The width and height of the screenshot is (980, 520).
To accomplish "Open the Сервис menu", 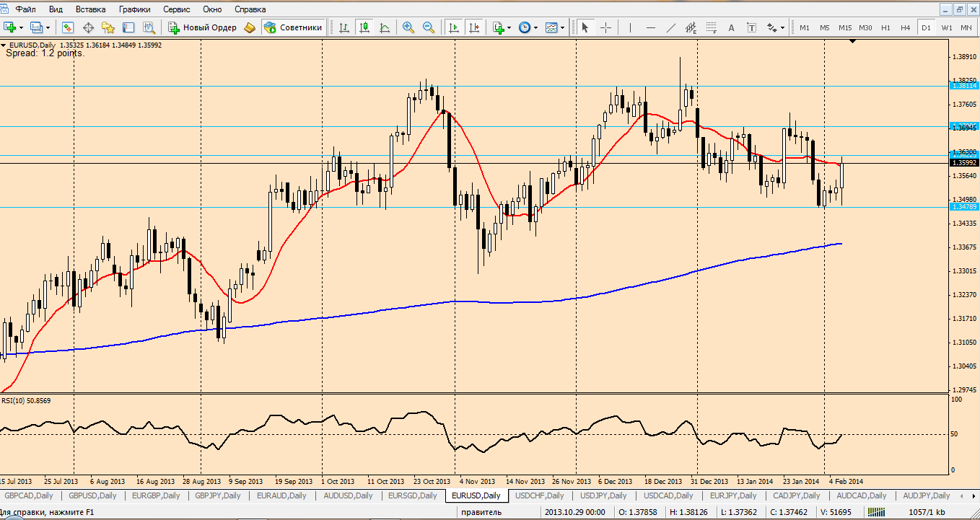I will click(177, 9).
